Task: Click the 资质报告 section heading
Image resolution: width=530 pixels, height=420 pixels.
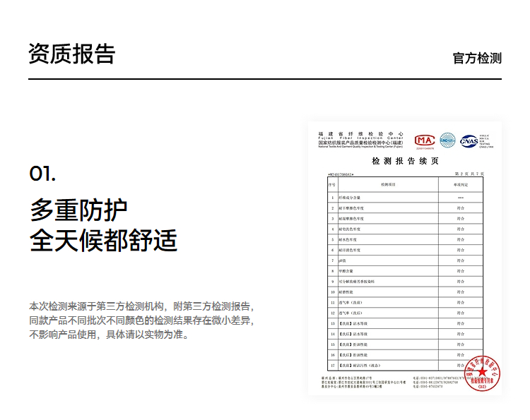Action: [71, 54]
